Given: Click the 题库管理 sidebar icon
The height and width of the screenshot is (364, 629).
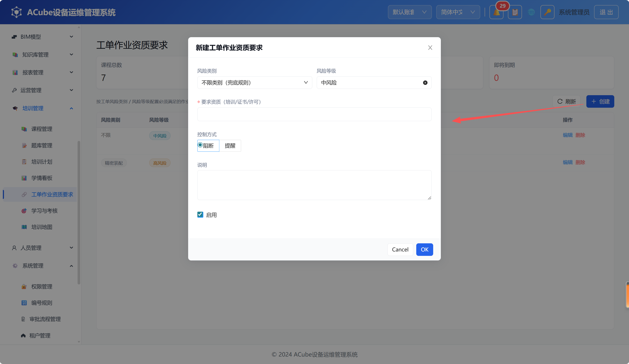Looking at the screenshot, I should coord(24,145).
